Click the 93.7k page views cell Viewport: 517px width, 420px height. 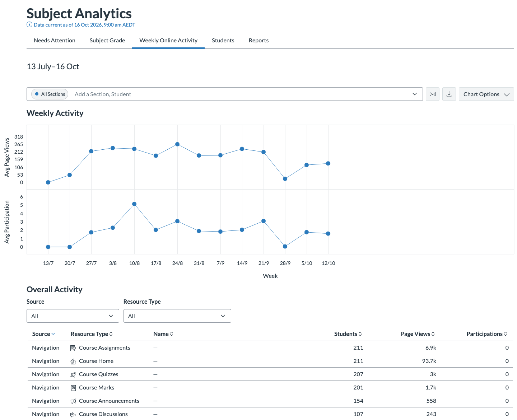coord(429,361)
